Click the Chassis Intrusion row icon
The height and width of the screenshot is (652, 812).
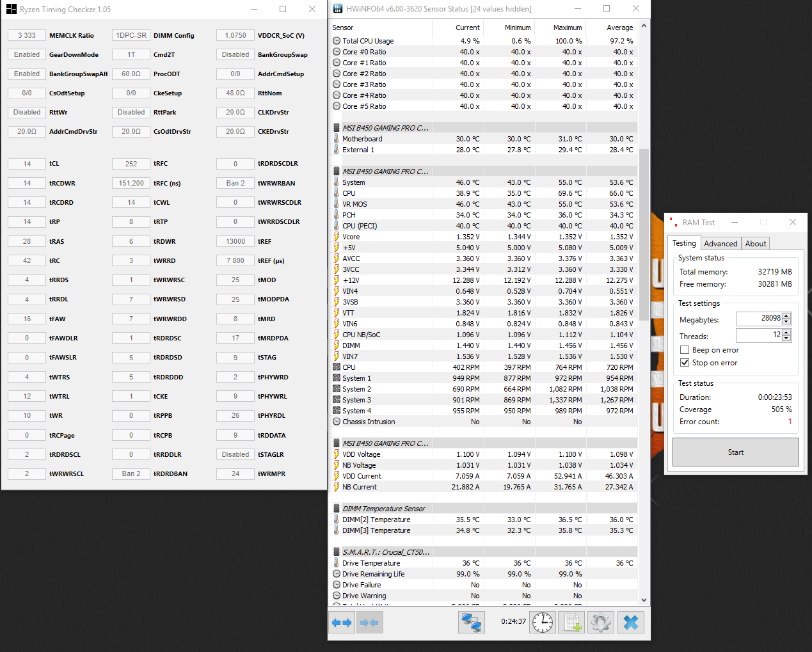pyautogui.click(x=337, y=422)
